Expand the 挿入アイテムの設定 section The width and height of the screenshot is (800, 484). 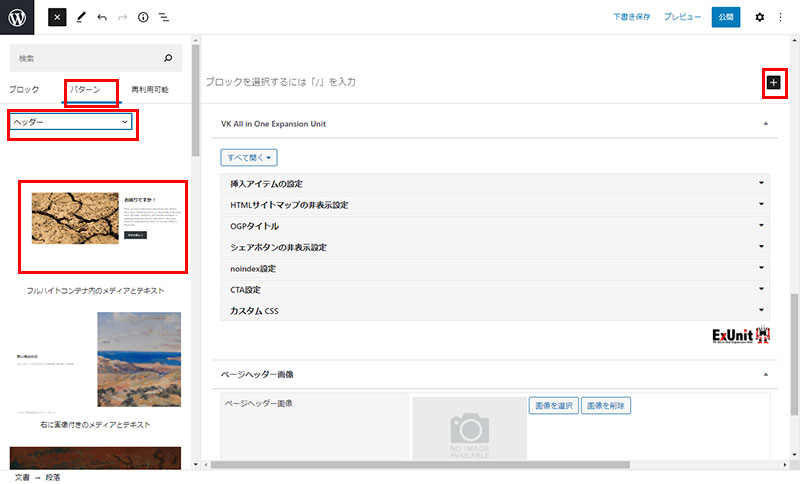[495, 184]
